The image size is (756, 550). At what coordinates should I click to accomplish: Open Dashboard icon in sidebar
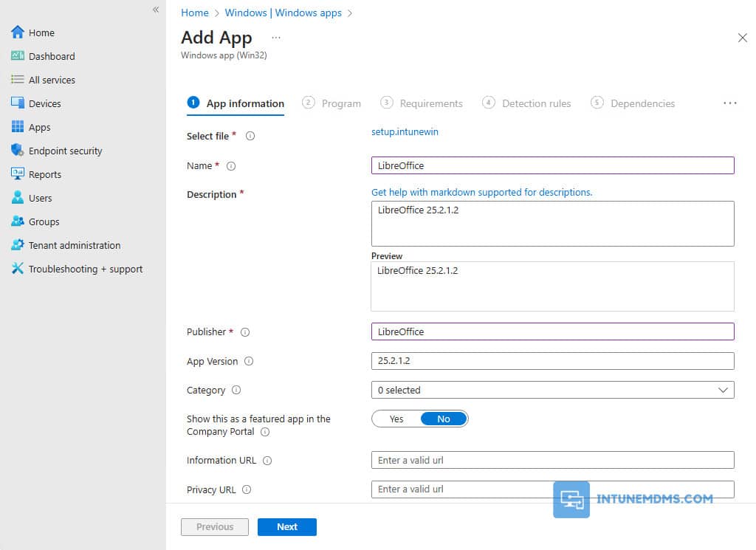click(x=18, y=56)
